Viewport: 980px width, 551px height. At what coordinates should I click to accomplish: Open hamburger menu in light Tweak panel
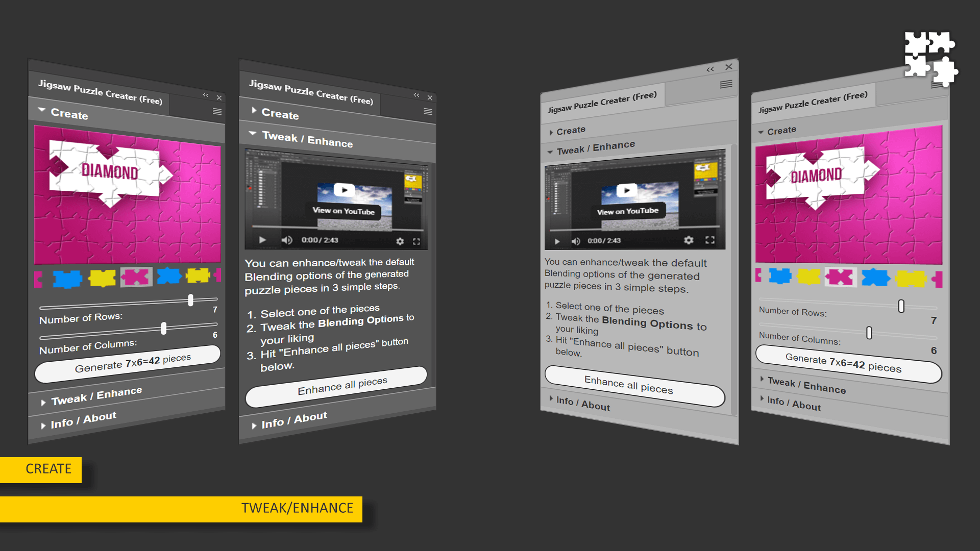pos(726,84)
